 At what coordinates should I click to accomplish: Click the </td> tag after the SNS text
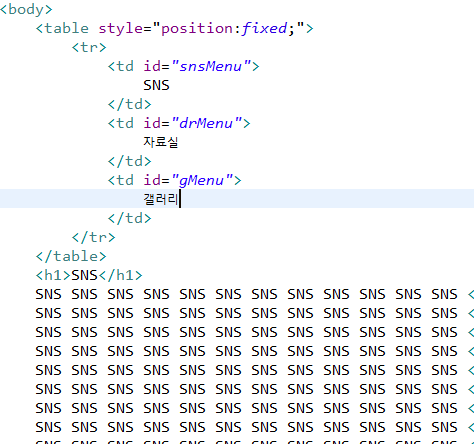(x=130, y=104)
